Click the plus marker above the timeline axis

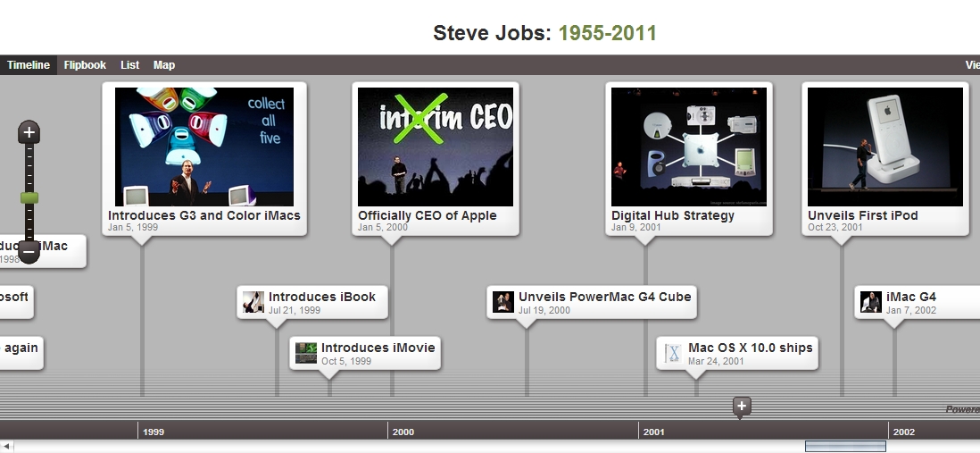point(742,407)
